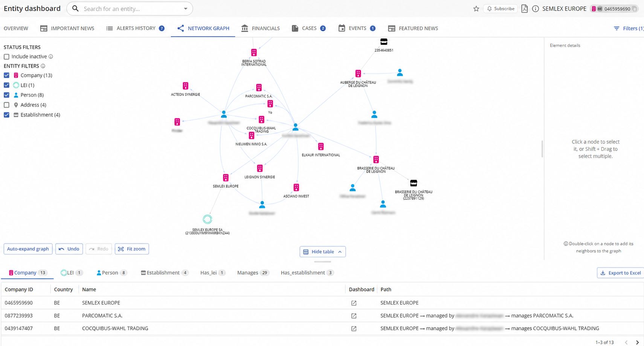Viewport: 644px width, 346px height.
Task: Open the Featured News tab
Action: (413, 28)
